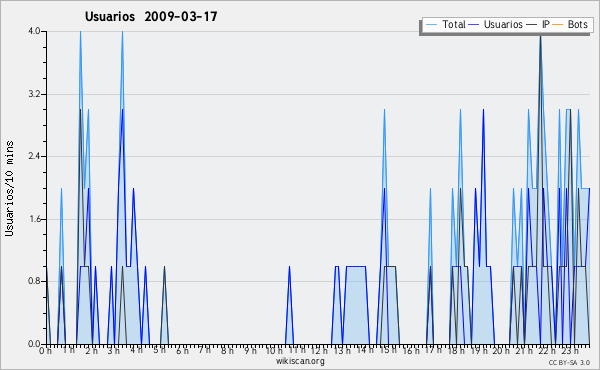Click the 'Bots' legend label
The width and height of the screenshot is (600, 370).
577,24
